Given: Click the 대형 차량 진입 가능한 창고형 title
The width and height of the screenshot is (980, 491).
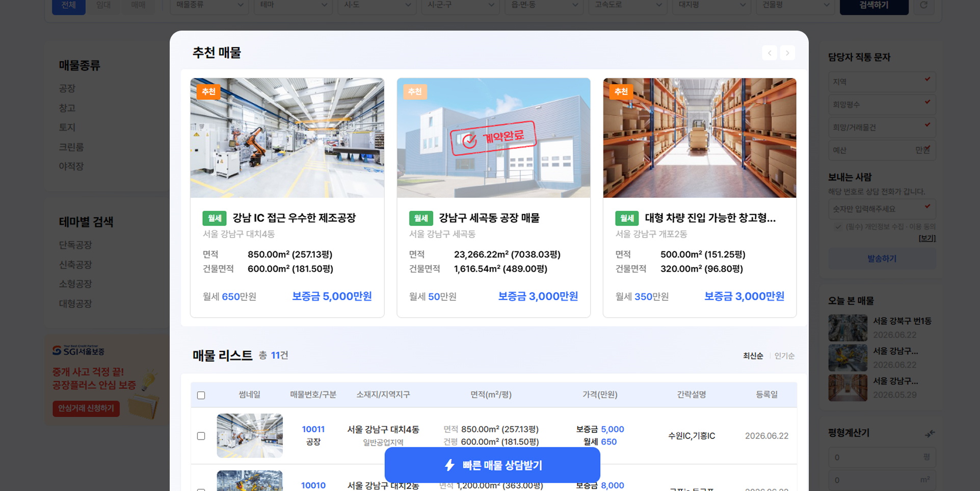Looking at the screenshot, I should point(710,218).
